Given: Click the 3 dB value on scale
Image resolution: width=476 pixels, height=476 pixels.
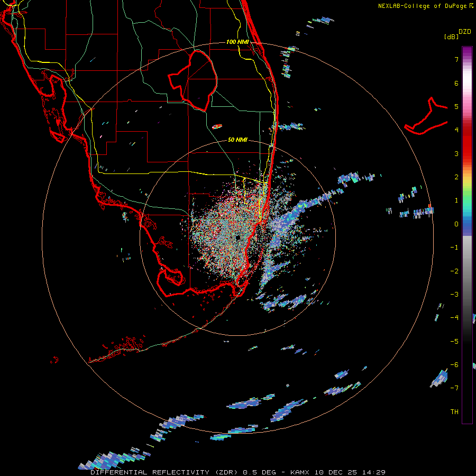Looking at the screenshot, I should [x=456, y=153].
